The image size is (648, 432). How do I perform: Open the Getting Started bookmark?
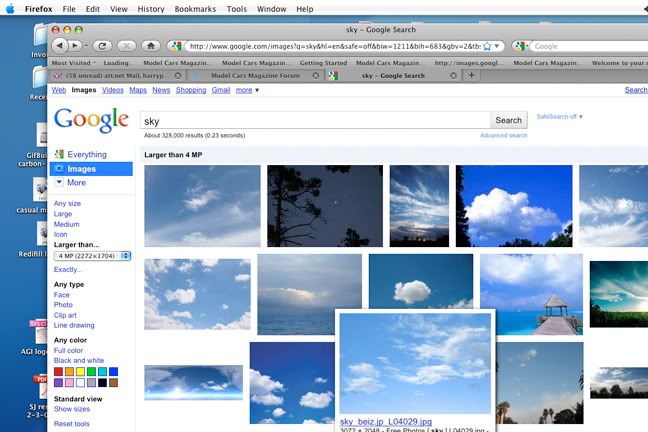(x=323, y=63)
